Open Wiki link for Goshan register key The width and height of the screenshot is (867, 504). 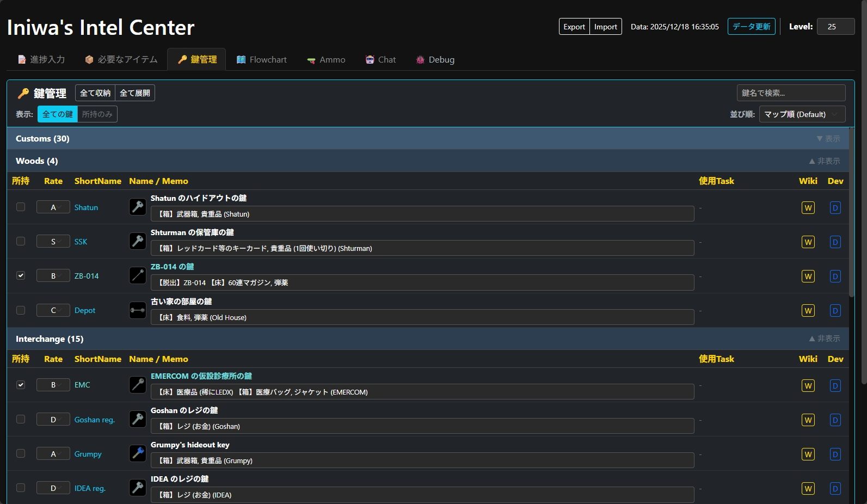tap(808, 420)
